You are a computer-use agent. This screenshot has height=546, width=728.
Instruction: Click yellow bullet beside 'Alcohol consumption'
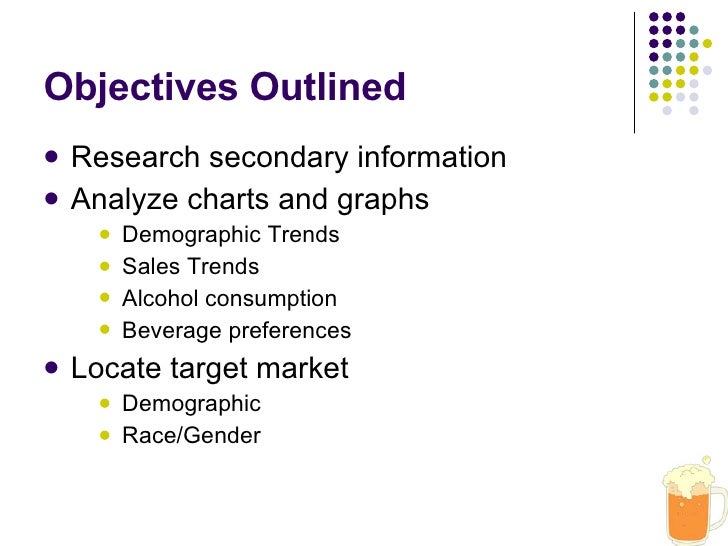[105, 298]
